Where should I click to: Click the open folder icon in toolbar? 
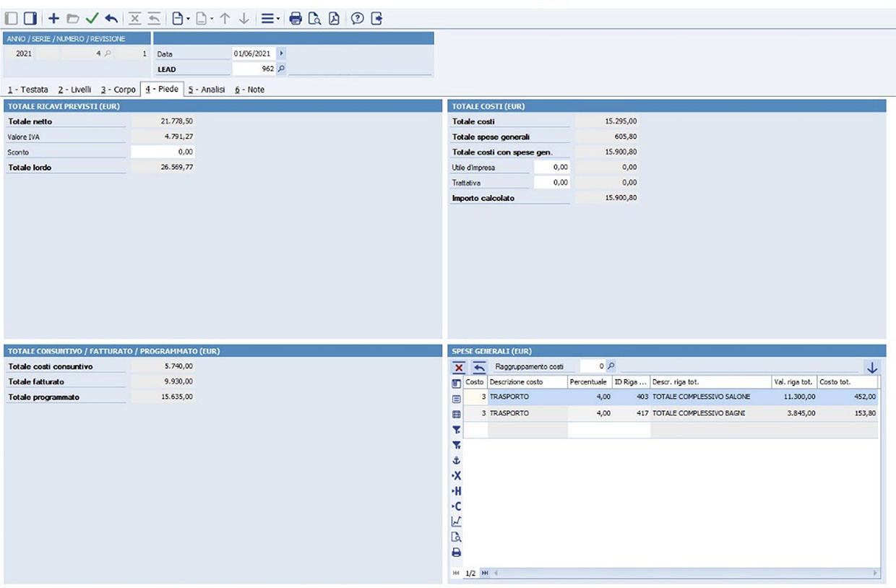tap(72, 19)
